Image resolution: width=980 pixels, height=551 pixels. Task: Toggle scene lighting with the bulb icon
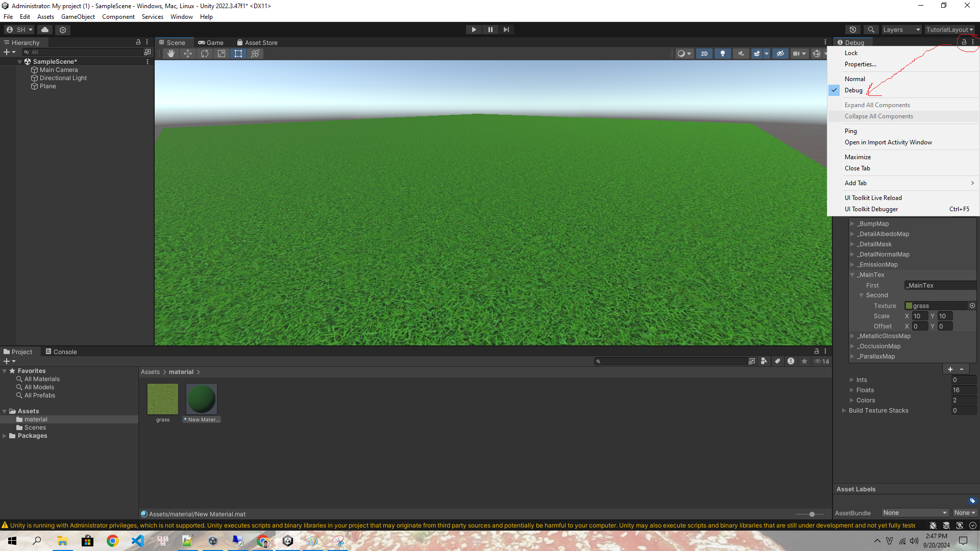(723, 54)
